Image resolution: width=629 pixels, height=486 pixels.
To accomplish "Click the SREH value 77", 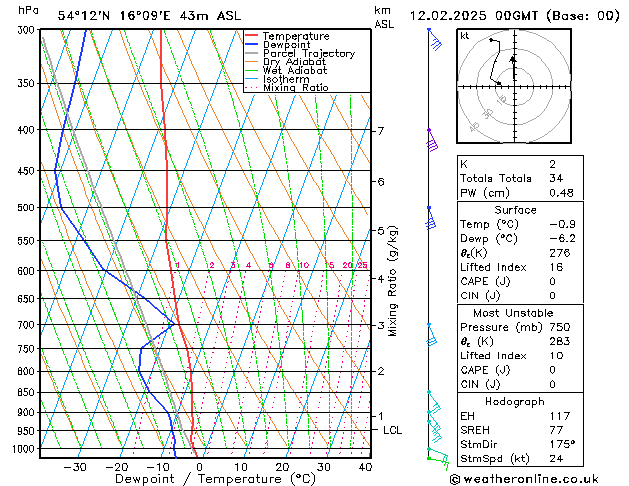I will point(556,430).
